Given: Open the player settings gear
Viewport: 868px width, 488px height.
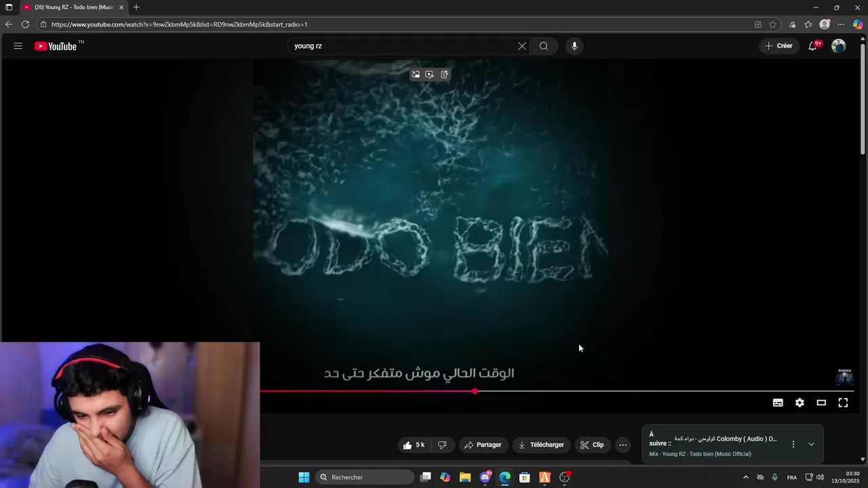Looking at the screenshot, I should tap(800, 403).
